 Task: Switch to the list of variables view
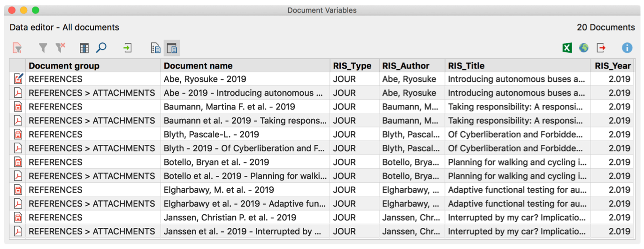point(156,48)
